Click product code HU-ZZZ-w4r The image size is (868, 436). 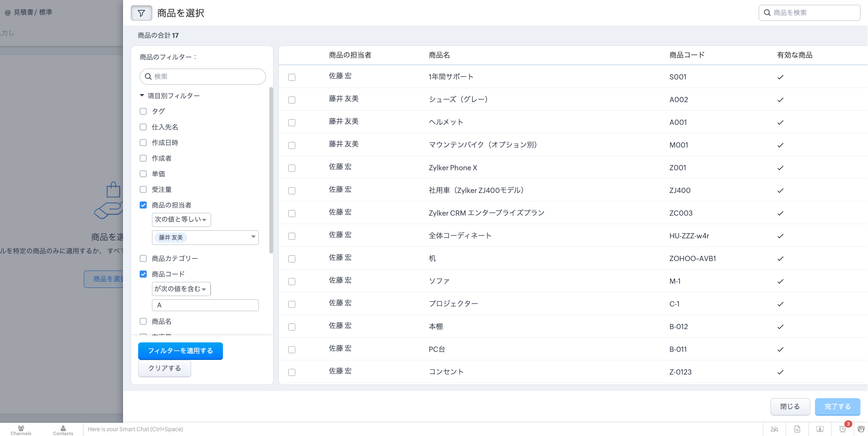click(x=689, y=236)
